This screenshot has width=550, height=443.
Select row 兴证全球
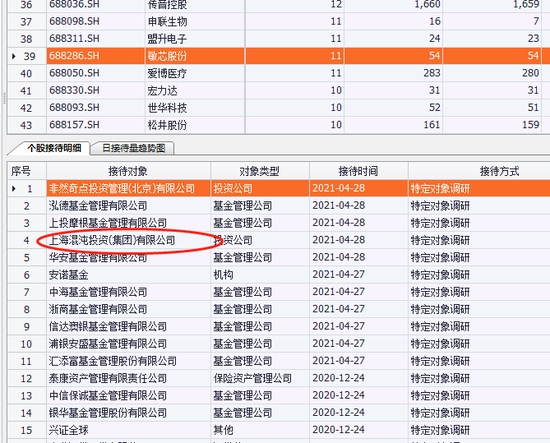[x=69, y=430]
